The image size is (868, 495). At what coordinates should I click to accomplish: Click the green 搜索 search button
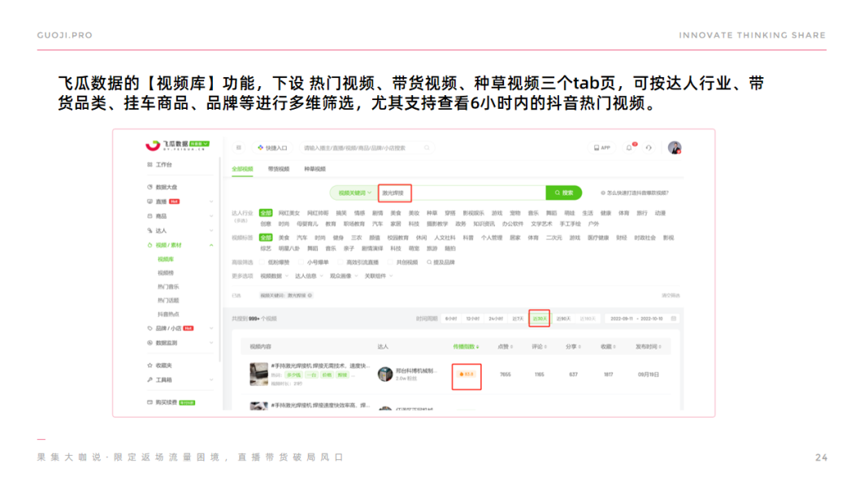[x=564, y=193]
